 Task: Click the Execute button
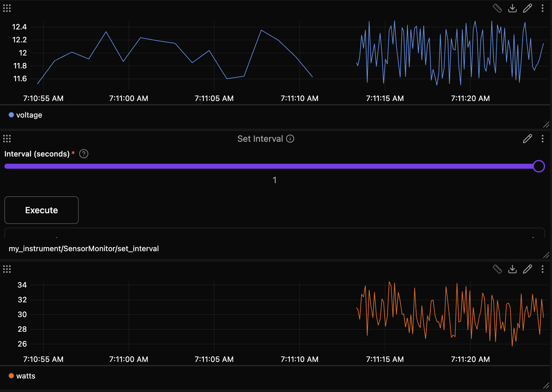(x=41, y=210)
